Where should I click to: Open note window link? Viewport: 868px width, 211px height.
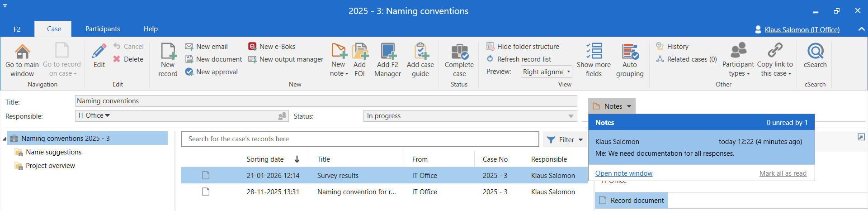[623, 173]
